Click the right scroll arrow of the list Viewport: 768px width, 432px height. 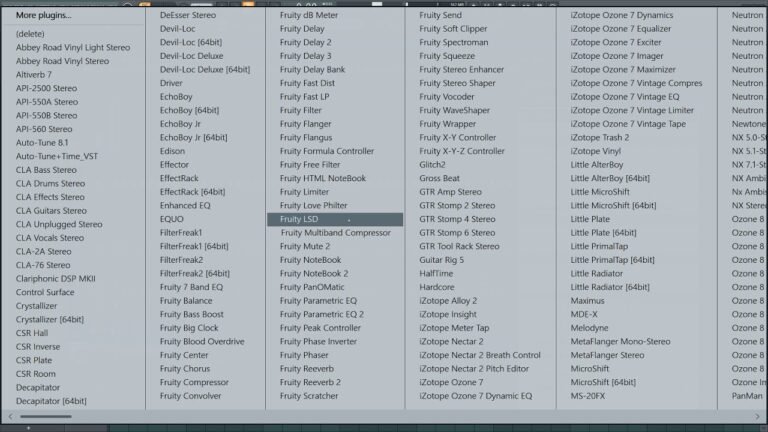(757, 416)
